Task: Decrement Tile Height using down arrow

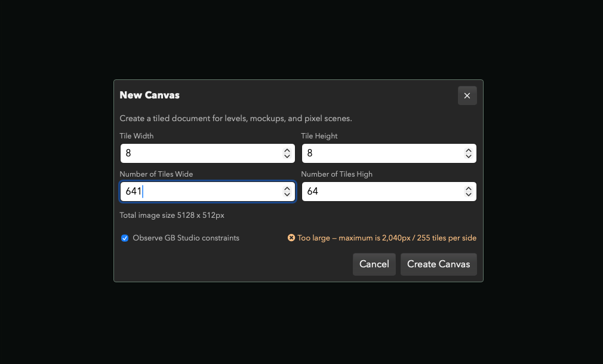Action: point(469,156)
